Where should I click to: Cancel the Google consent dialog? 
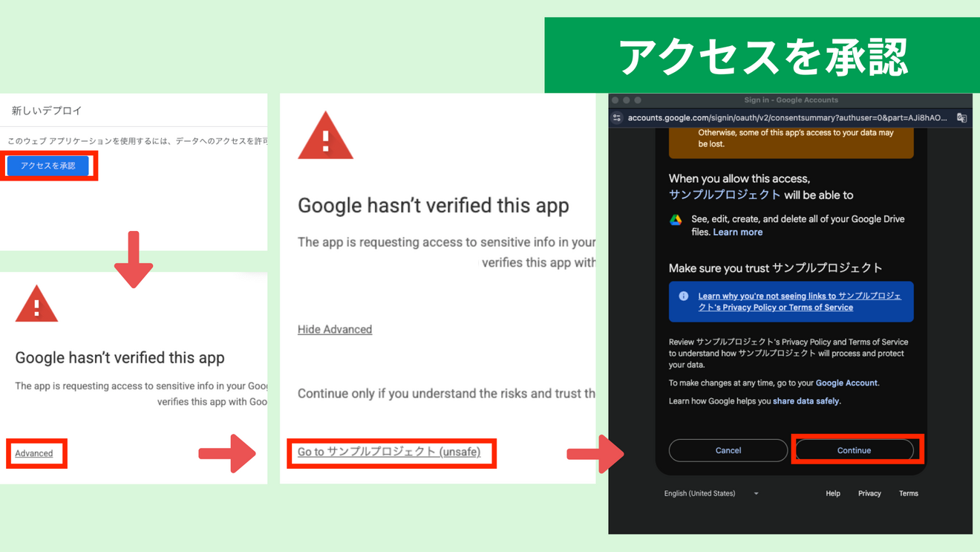click(728, 450)
